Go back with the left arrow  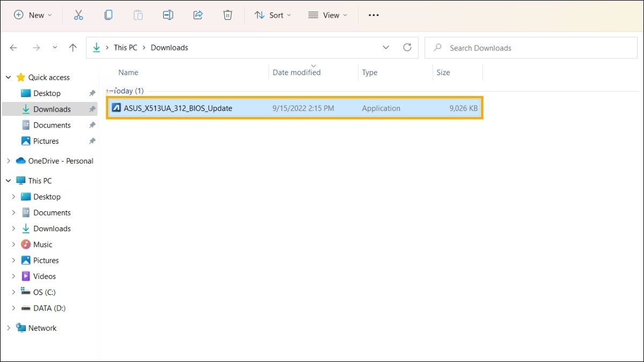[13, 48]
